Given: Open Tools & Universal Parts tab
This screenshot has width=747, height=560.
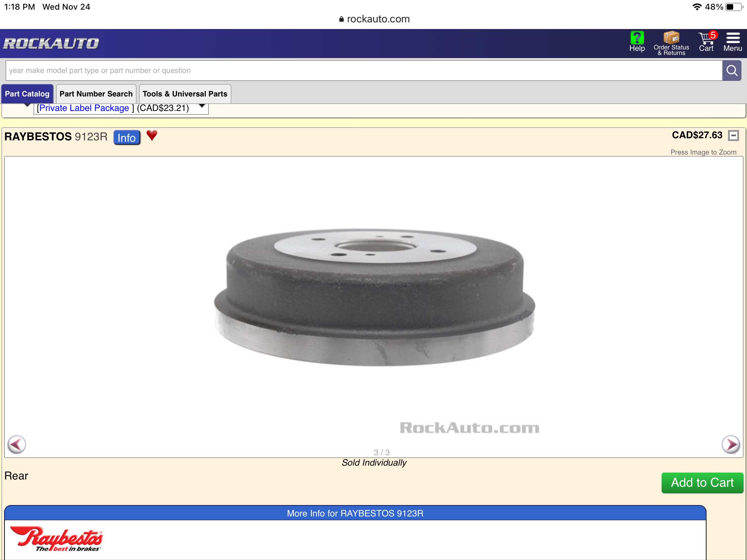Looking at the screenshot, I should pyautogui.click(x=185, y=94).
